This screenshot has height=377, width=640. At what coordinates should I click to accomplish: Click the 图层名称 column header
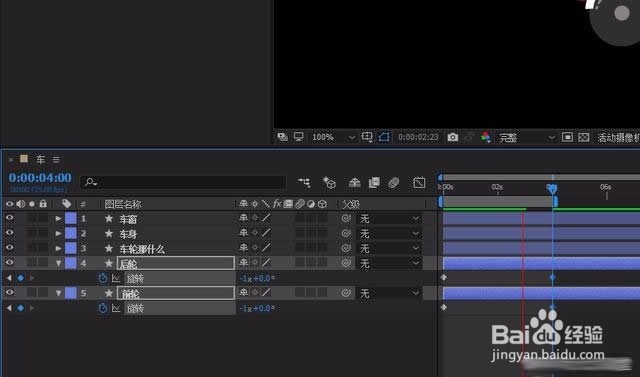[123, 204]
